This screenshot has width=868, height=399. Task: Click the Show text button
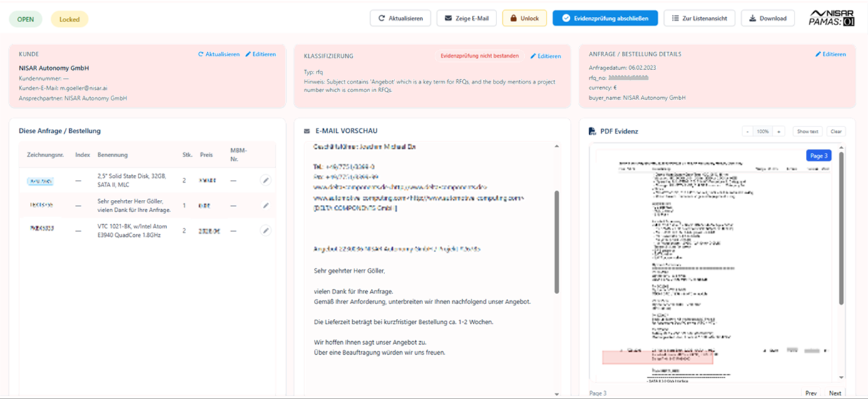click(x=807, y=131)
